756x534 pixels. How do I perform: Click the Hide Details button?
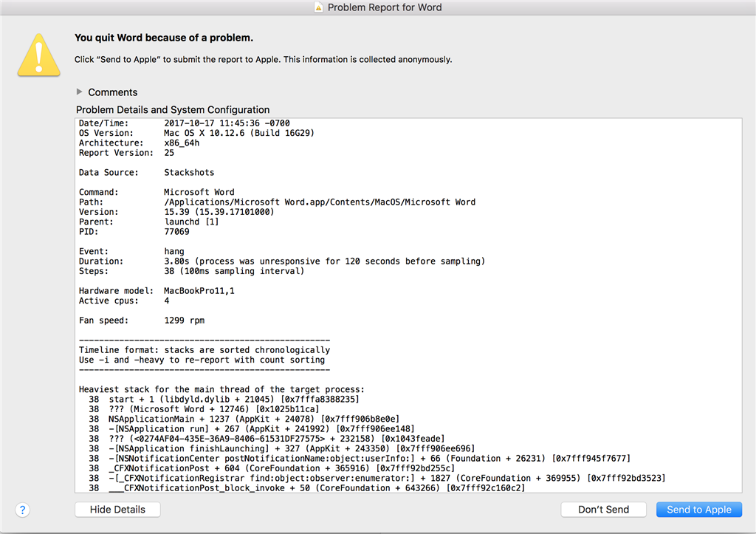coord(117,510)
